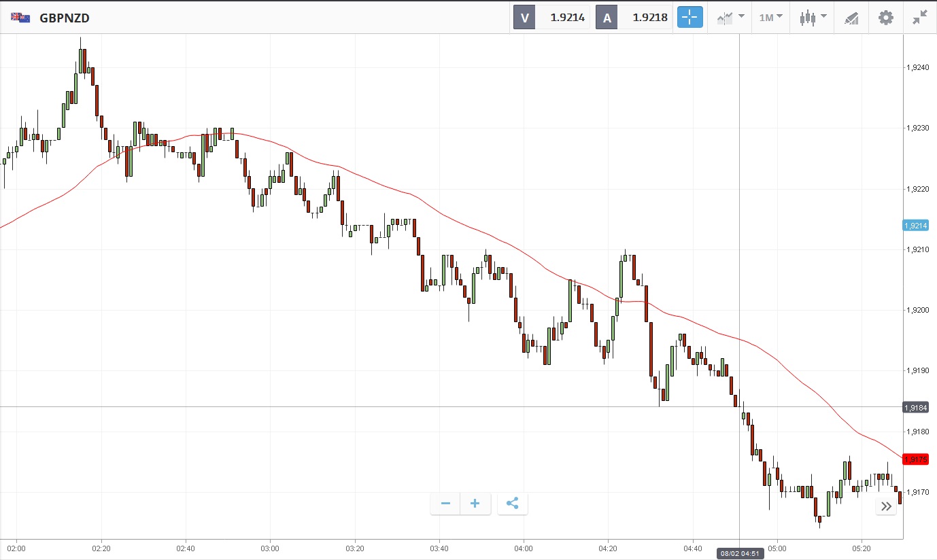Viewport: 937px width, 560px height.
Task: Click the grey 1,9184 crosshair price label
Action: (915, 407)
